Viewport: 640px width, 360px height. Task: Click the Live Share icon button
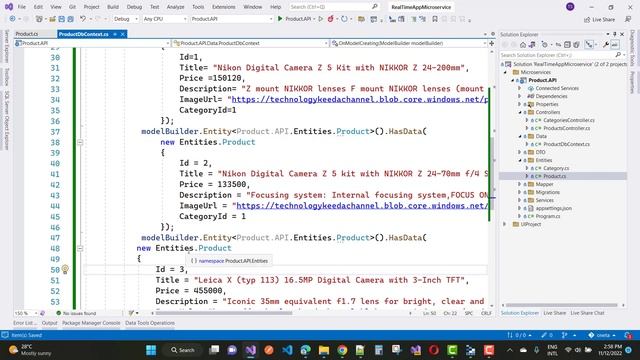tap(599, 19)
